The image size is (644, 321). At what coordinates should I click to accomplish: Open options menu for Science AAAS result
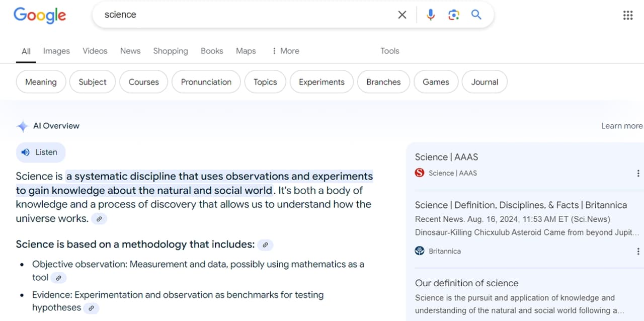(638, 173)
